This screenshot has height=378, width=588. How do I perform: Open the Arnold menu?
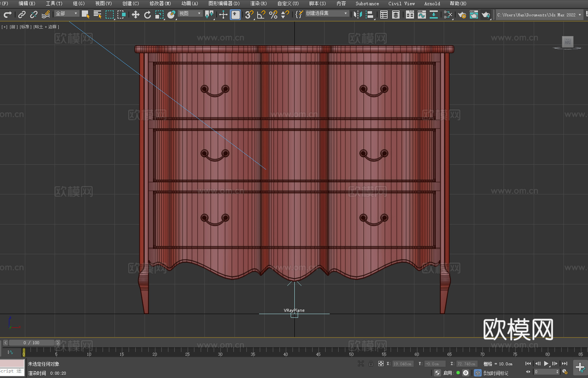click(432, 3)
